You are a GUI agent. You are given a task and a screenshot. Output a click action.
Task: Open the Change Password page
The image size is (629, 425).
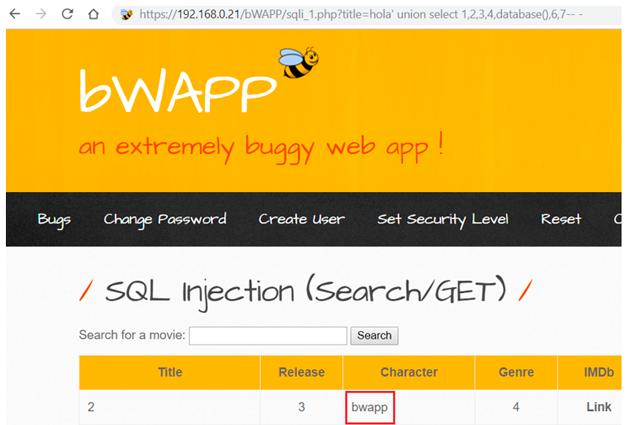click(x=165, y=219)
